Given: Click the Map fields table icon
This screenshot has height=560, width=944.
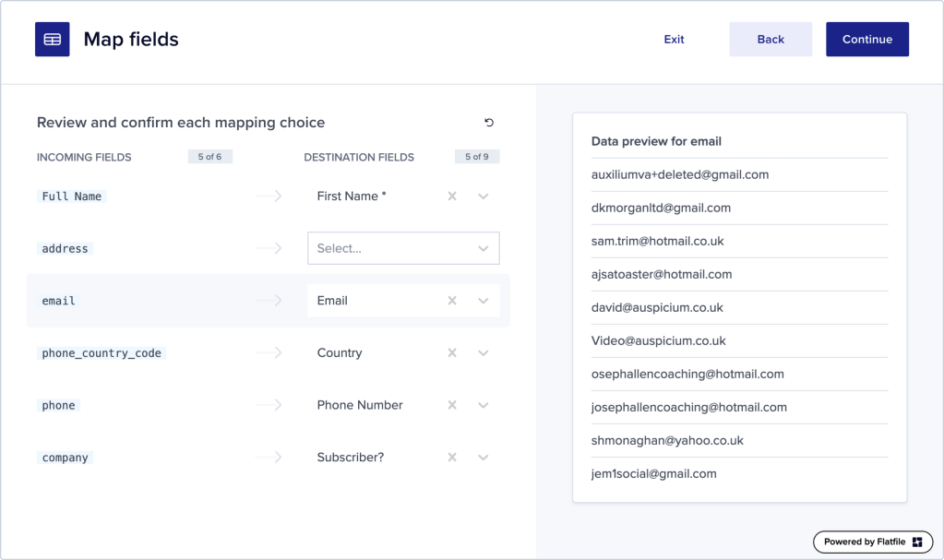Looking at the screenshot, I should point(52,40).
